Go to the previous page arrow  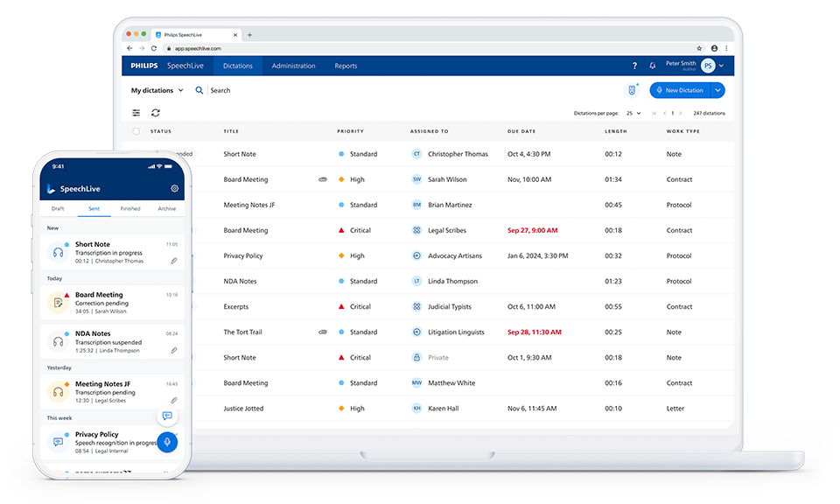click(x=665, y=113)
